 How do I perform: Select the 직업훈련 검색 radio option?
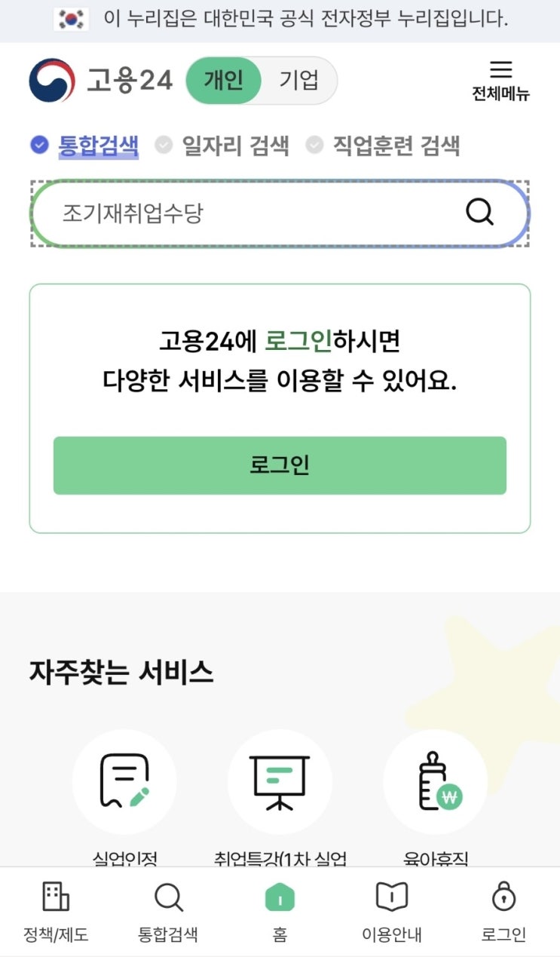tap(383, 145)
